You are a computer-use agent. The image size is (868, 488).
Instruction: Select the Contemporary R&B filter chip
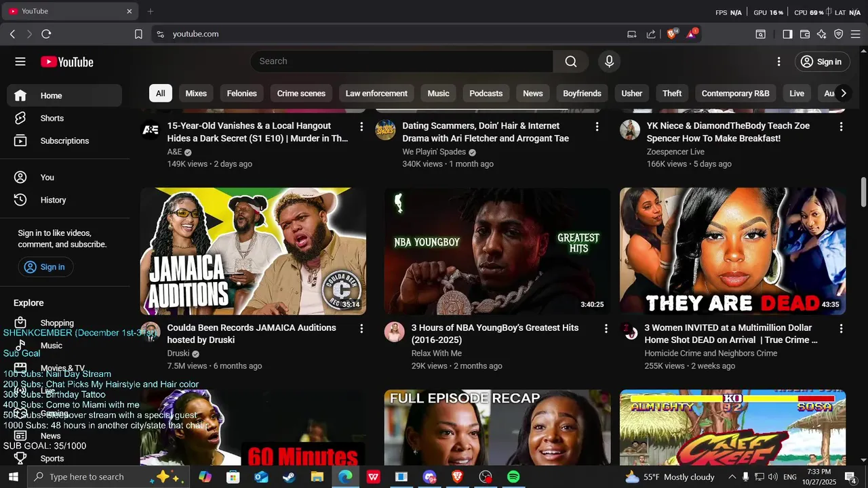(x=735, y=94)
